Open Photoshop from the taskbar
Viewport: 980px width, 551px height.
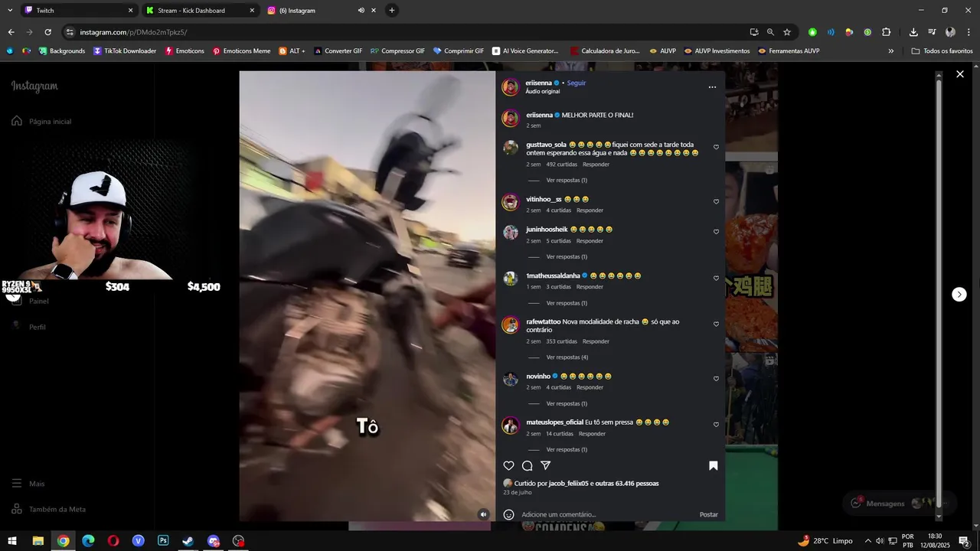[163, 540]
